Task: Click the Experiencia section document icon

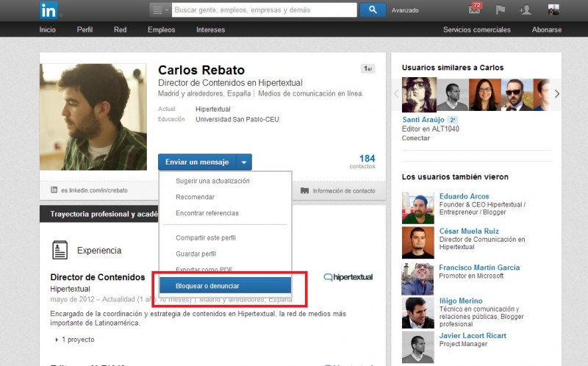Action: click(x=60, y=250)
